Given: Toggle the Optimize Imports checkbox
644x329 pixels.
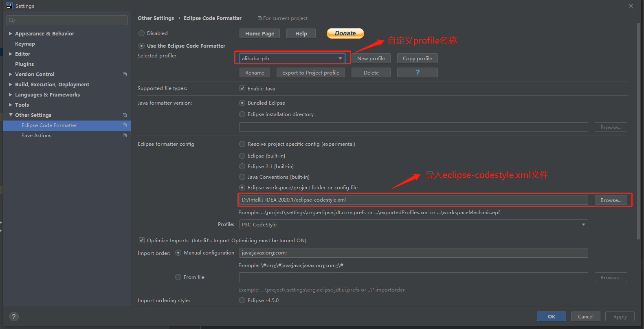Looking at the screenshot, I should pos(142,241).
